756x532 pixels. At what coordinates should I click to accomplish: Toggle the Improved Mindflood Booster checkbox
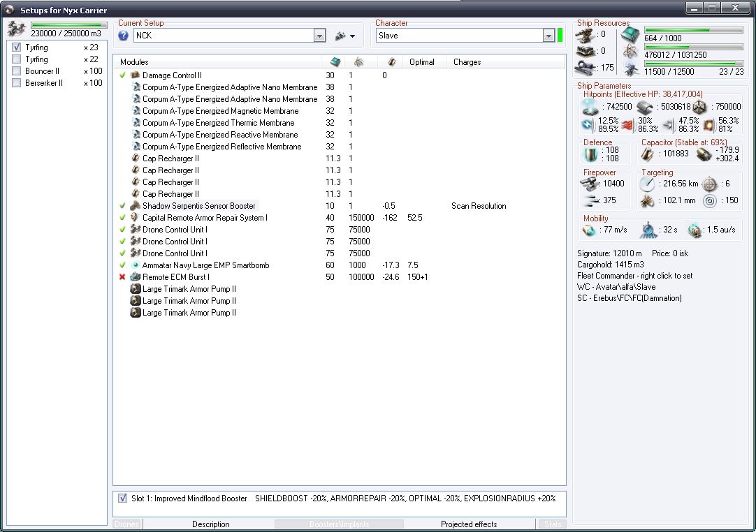[x=122, y=498]
